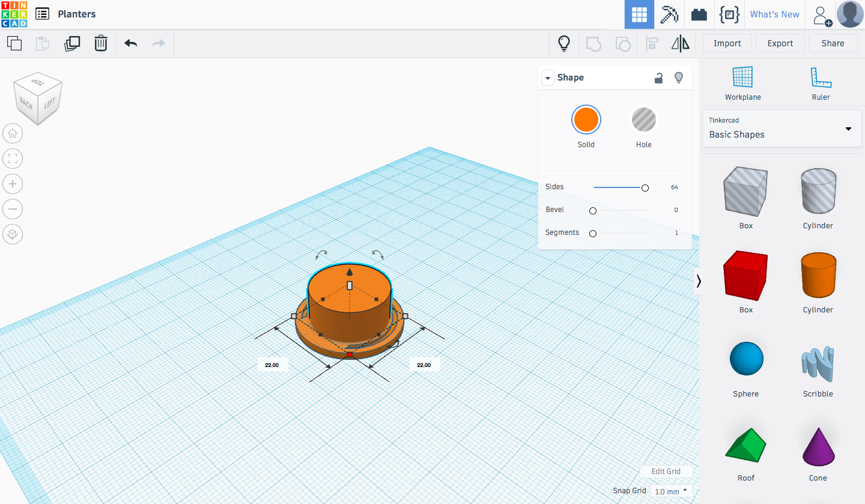
Task: Click the invite user icon
Action: (x=822, y=16)
